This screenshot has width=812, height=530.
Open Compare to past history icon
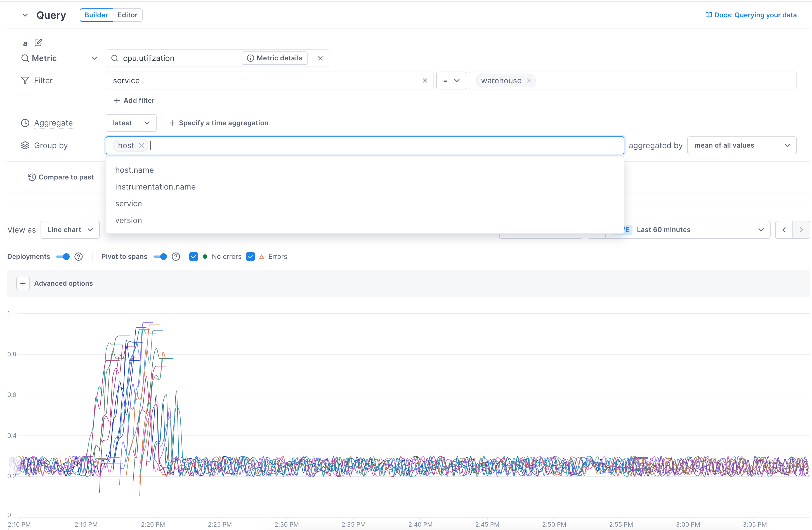tap(31, 177)
